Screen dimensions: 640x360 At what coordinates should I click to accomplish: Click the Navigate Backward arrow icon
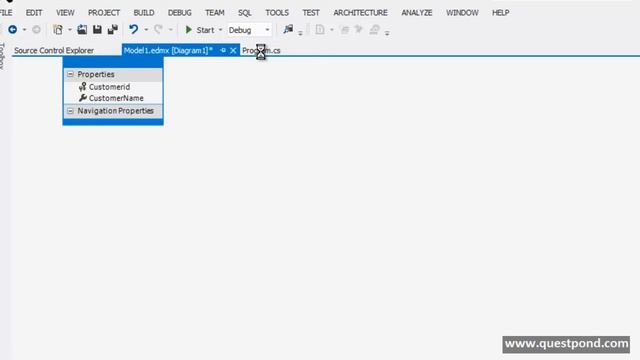pos(13,30)
